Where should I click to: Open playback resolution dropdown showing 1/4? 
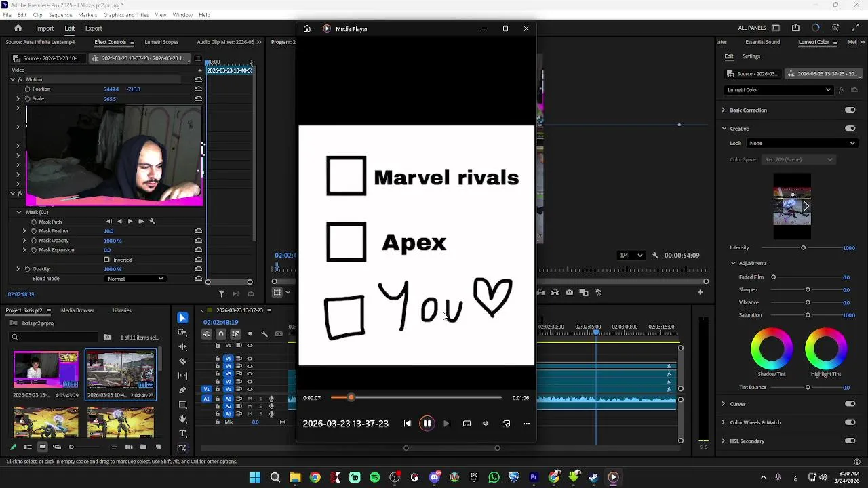point(631,256)
